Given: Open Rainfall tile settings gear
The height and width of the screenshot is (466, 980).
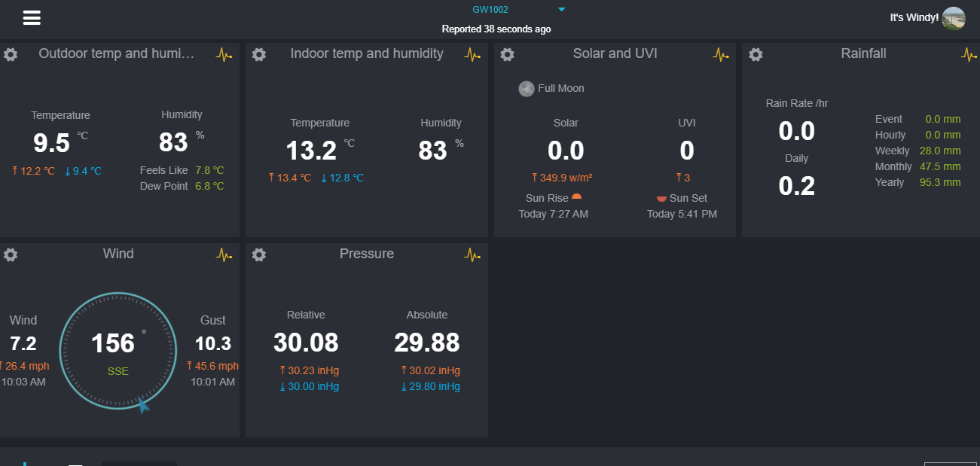Looking at the screenshot, I should [x=756, y=55].
